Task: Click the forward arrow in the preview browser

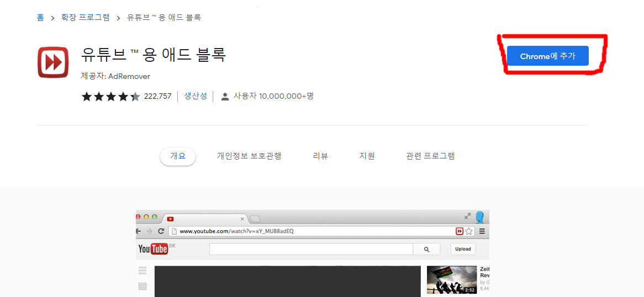Action: (x=149, y=231)
